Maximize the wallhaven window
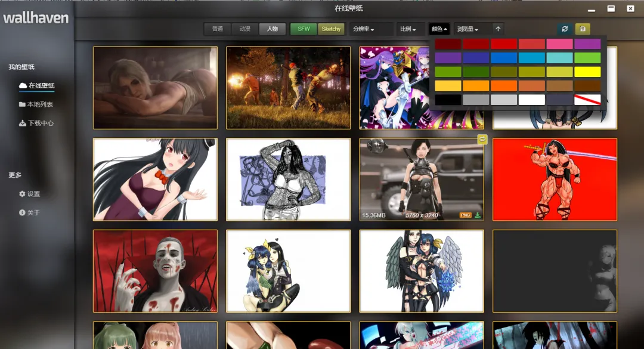This screenshot has height=349, width=644. click(x=611, y=8)
